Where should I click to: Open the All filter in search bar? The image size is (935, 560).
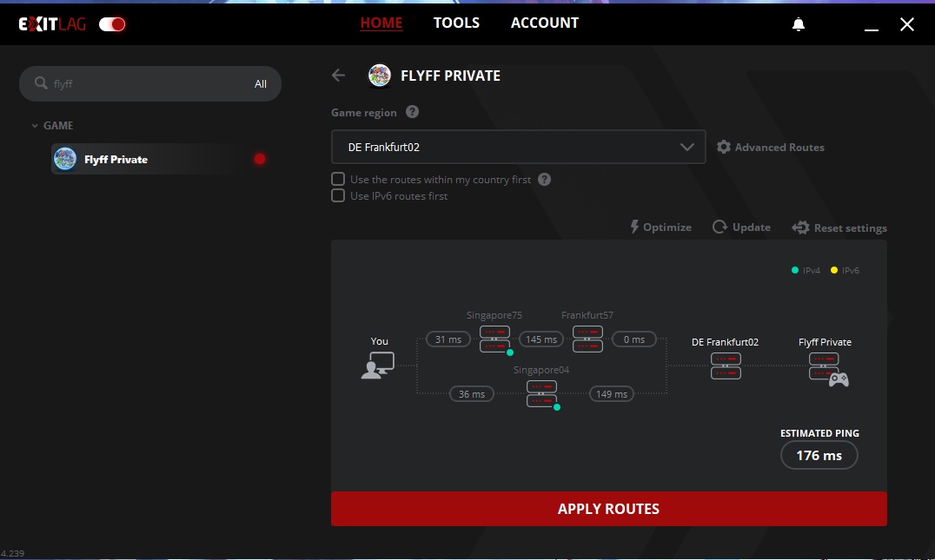click(261, 84)
